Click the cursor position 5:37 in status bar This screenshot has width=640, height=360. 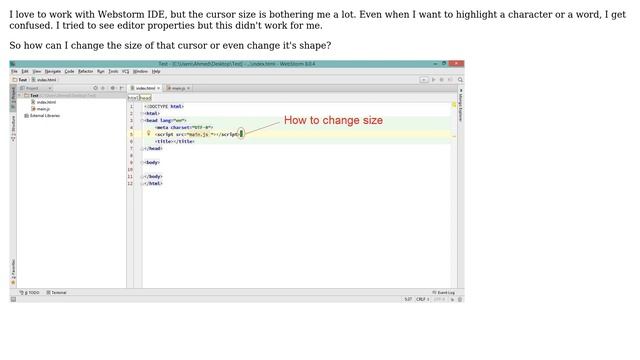(408, 300)
